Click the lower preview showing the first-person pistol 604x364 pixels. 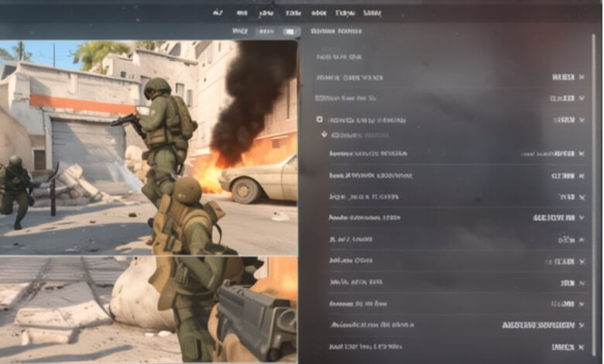149,309
